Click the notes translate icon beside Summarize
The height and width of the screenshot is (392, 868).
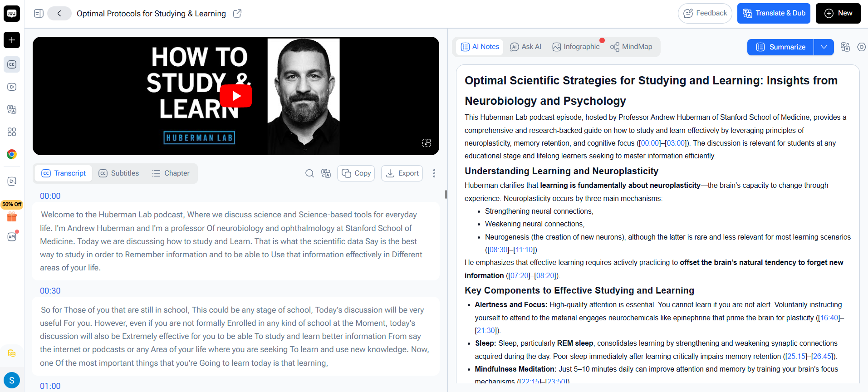tap(845, 47)
